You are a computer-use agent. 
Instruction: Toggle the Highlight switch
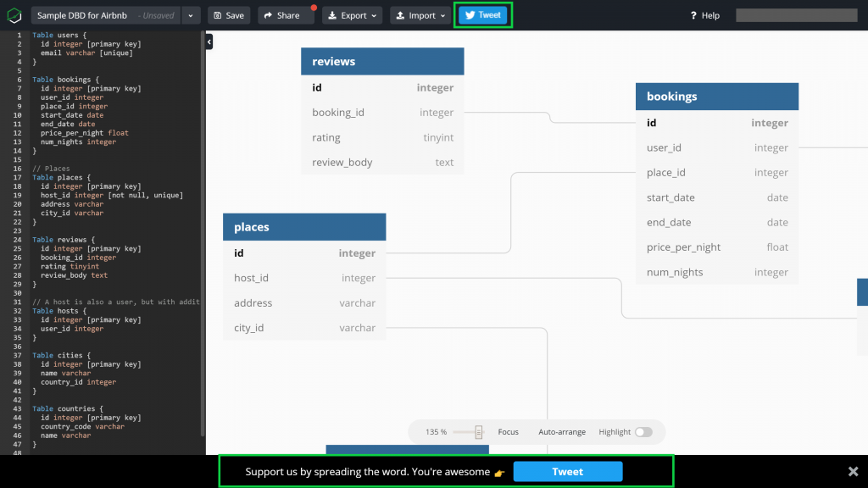click(x=643, y=432)
